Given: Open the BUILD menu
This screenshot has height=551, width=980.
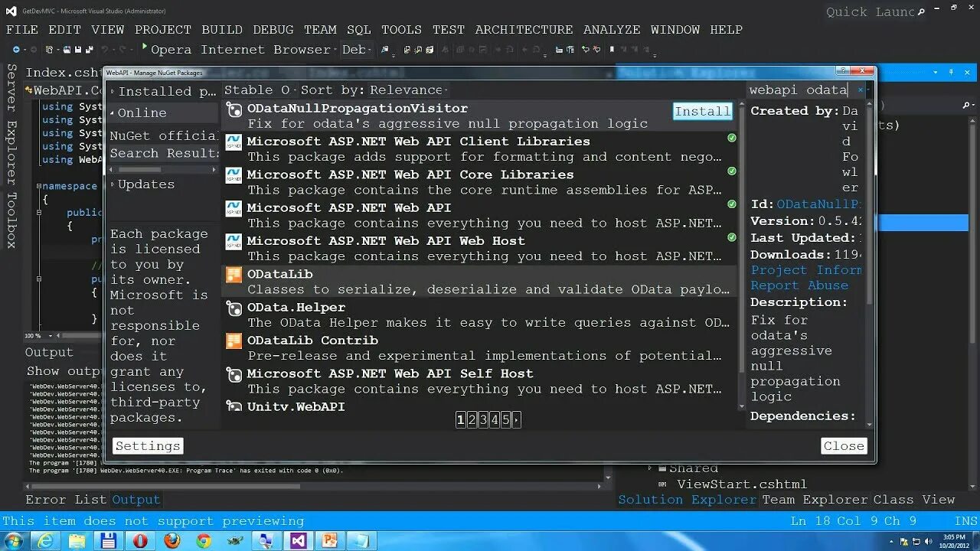Looking at the screenshot, I should point(222,30).
